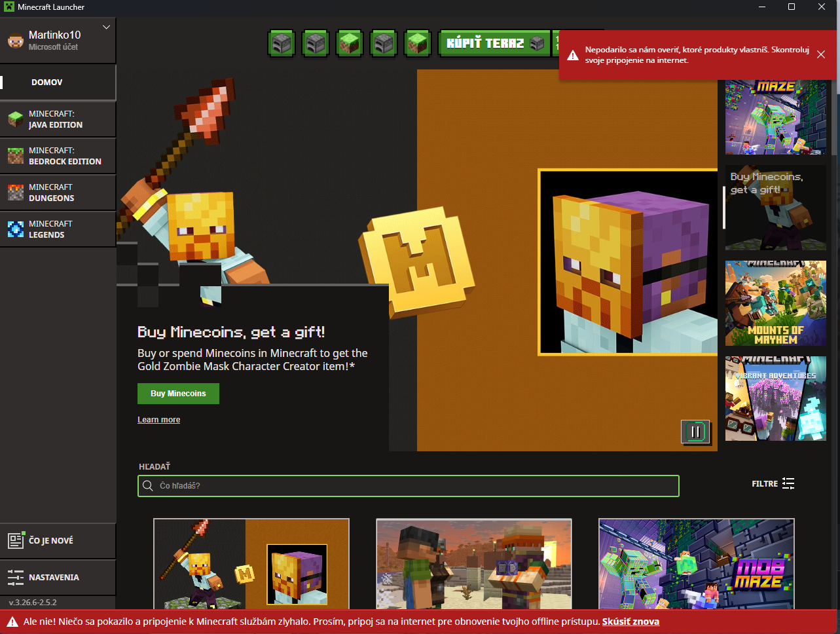Click the Microsoft účet label
The height and width of the screenshot is (634, 840).
tap(53, 47)
